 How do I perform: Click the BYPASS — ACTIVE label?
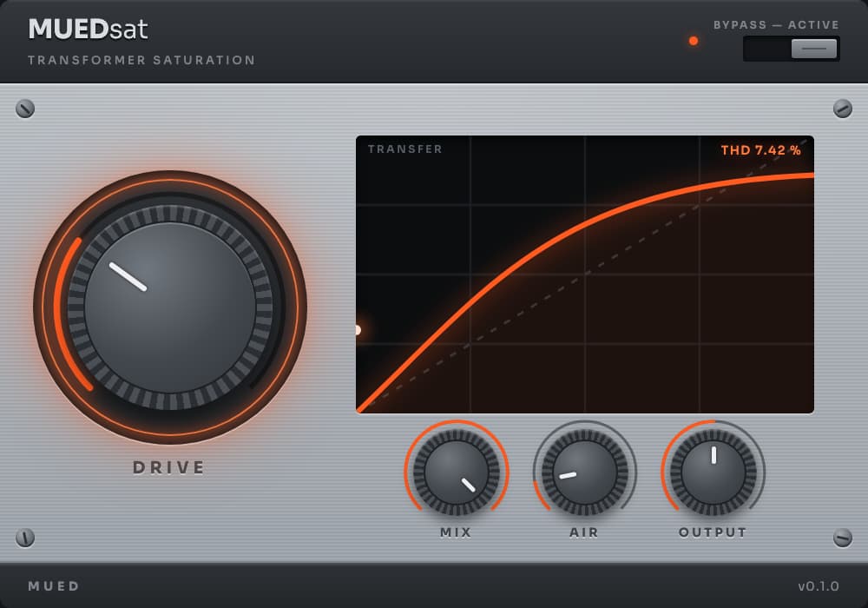(x=776, y=25)
